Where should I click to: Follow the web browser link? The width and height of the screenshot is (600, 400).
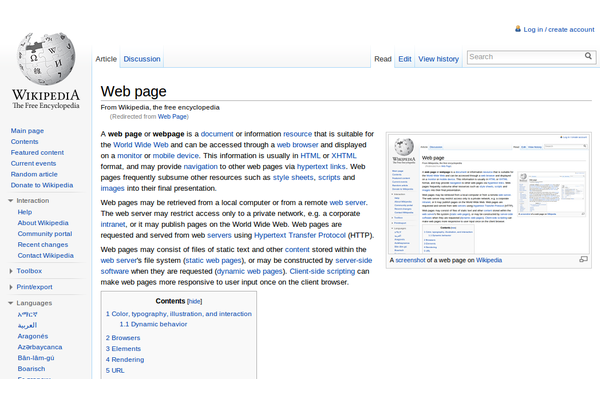(x=297, y=145)
